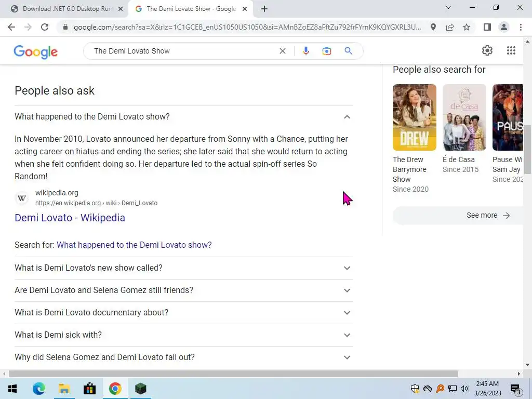Viewport: 532px width, 399px height.
Task: Bookmark this tab with the star
Action: 467,27
